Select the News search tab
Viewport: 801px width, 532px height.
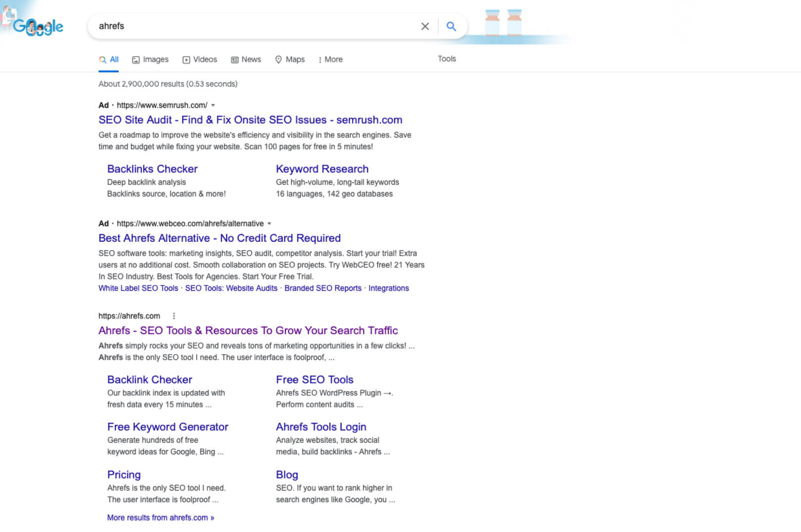click(246, 59)
